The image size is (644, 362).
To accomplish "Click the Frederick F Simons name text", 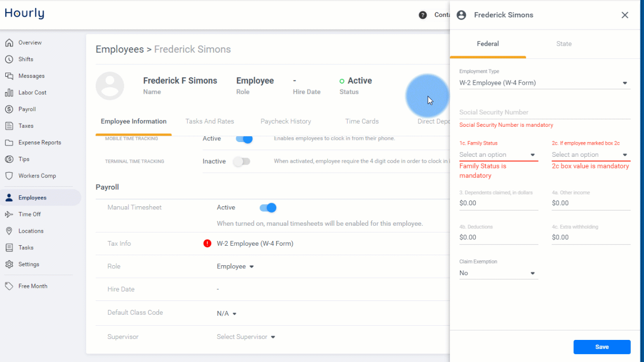I will pos(180,81).
